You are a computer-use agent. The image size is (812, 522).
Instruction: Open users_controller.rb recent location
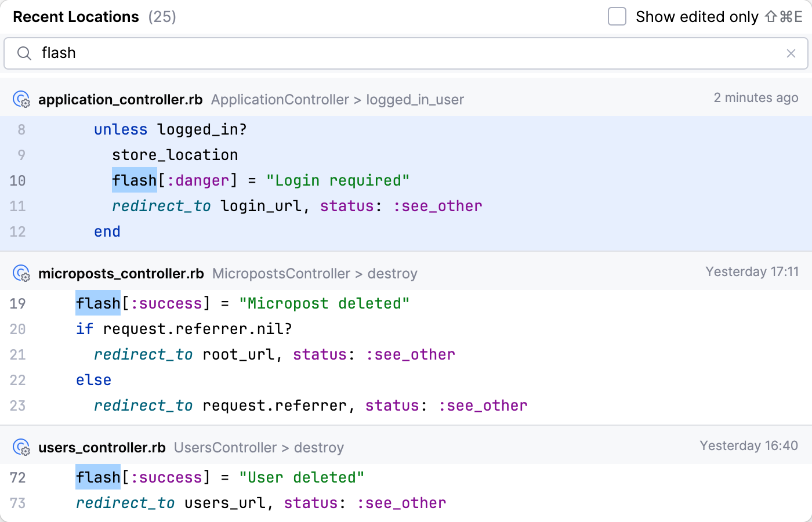tap(102, 448)
